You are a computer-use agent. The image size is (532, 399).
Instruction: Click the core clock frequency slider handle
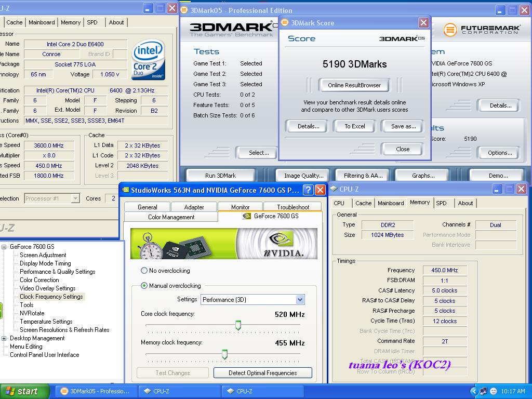[x=238, y=325]
